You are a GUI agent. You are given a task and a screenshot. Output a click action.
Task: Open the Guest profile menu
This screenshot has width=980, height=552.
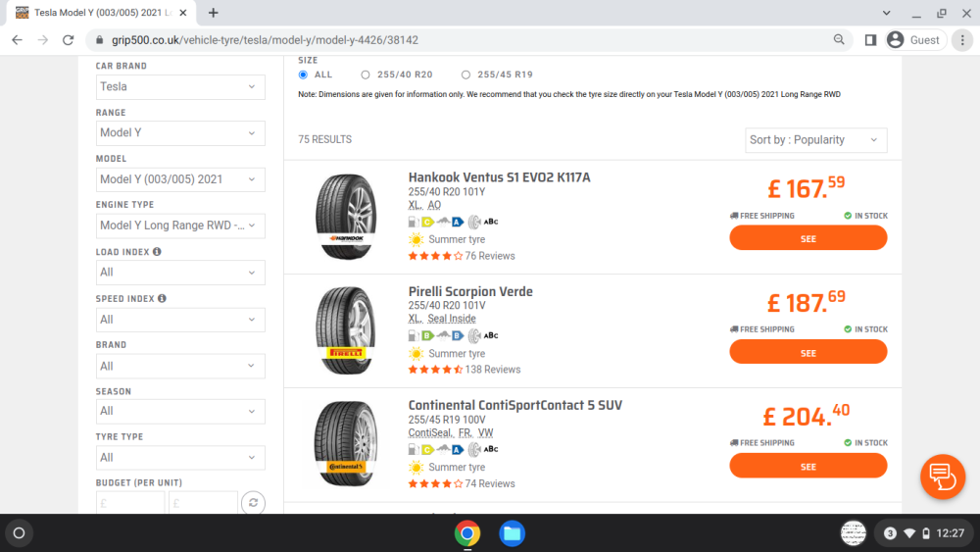(913, 40)
